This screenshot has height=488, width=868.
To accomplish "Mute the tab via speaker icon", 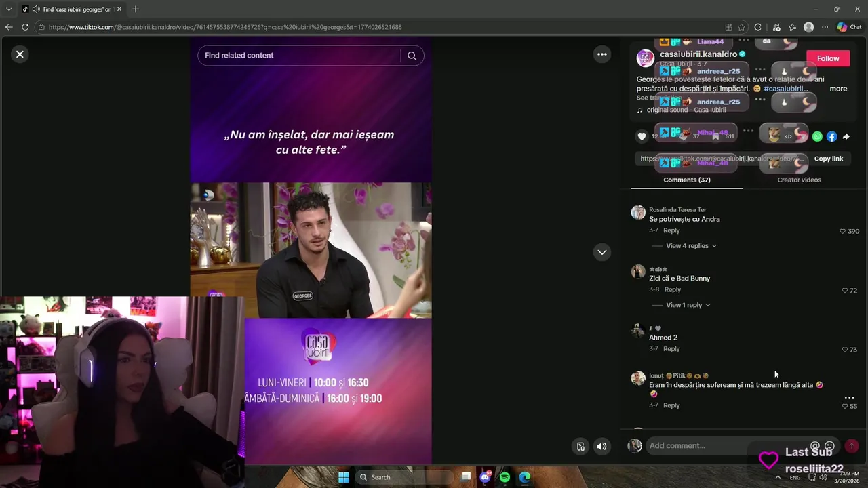I will click(35, 9).
